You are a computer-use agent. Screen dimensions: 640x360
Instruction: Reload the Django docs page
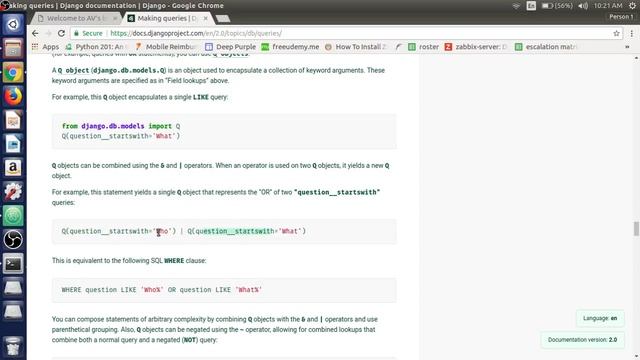pyautogui.click(x=61, y=33)
